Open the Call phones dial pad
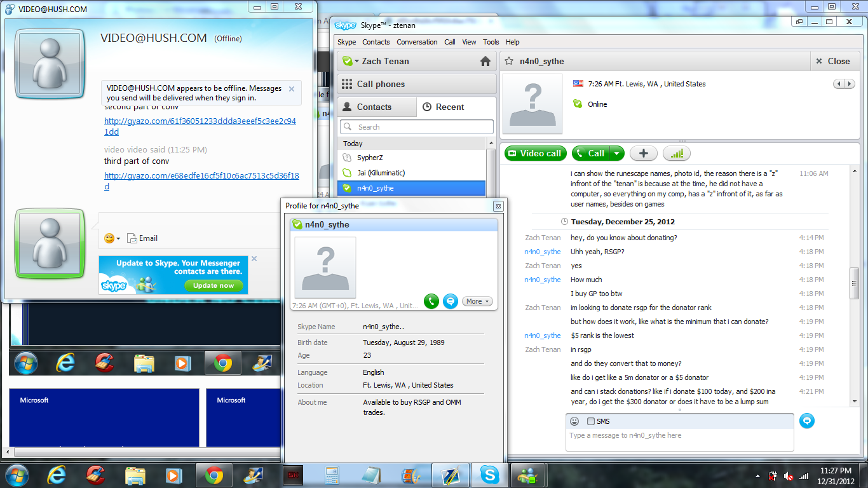 (x=417, y=84)
